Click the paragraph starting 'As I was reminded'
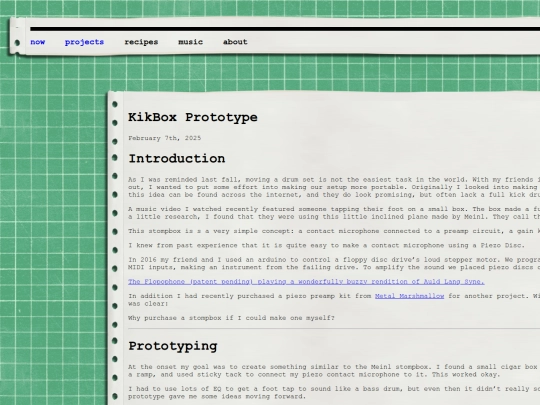The width and height of the screenshot is (540, 405). pos(334,187)
